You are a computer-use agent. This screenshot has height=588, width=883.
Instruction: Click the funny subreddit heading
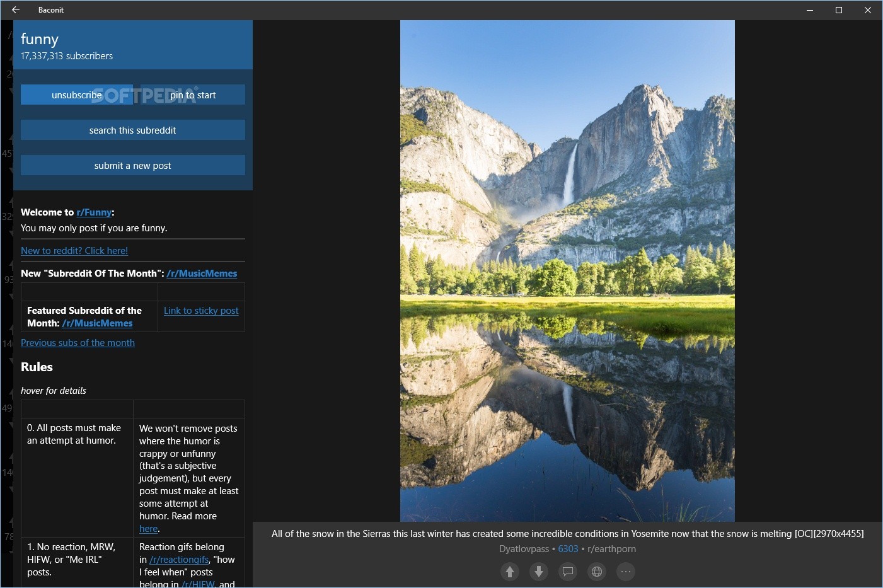tap(40, 39)
